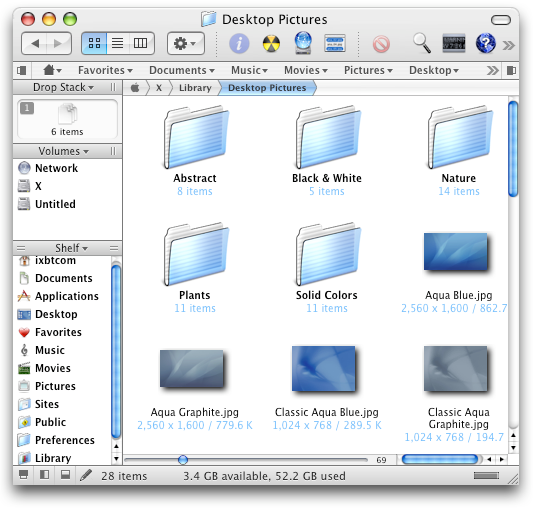The height and width of the screenshot is (512, 536).
Task: Click the vertical scrollbar thumb in file pane
Action: pos(513,149)
